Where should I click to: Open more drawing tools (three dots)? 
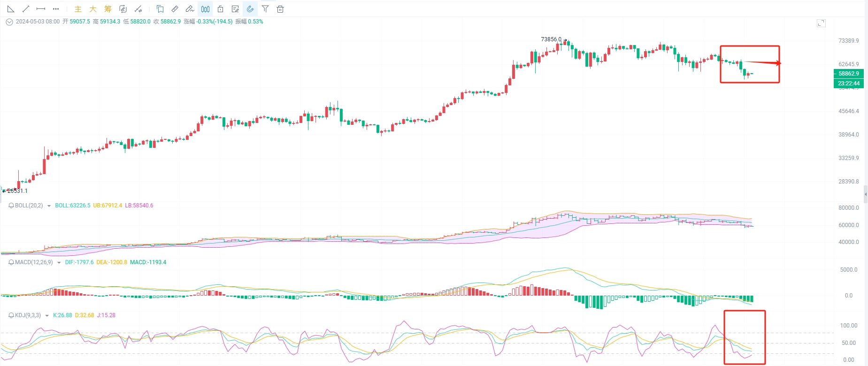(56, 9)
